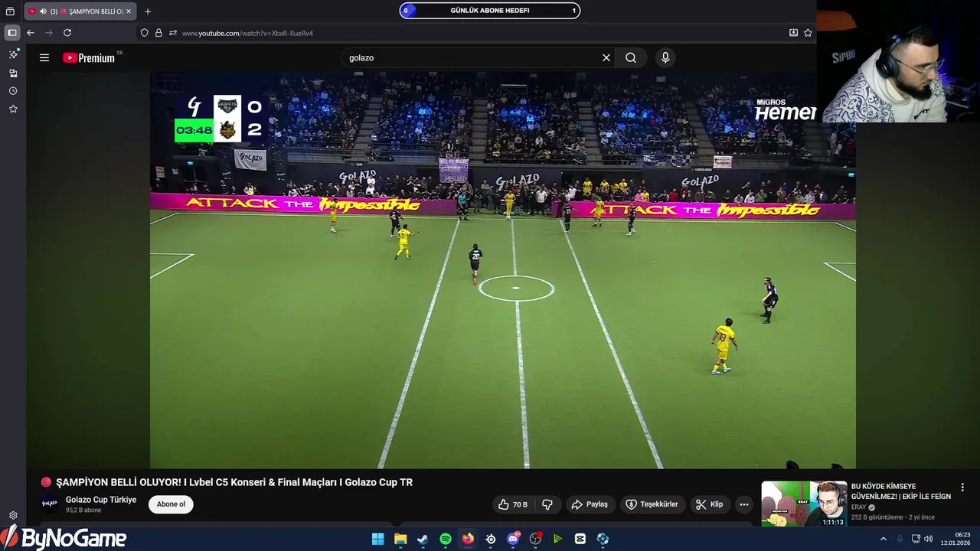Run search with magnifier button

(x=631, y=57)
